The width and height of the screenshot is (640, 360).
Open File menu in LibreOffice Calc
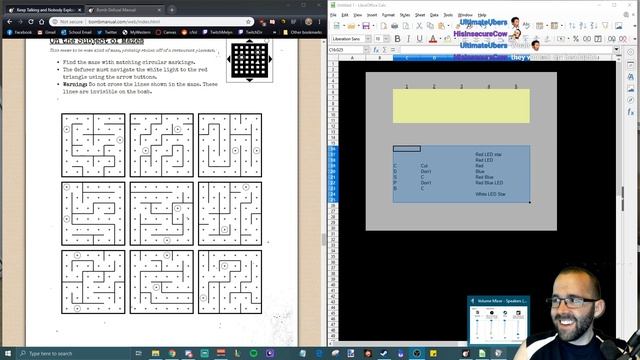[x=333, y=15]
